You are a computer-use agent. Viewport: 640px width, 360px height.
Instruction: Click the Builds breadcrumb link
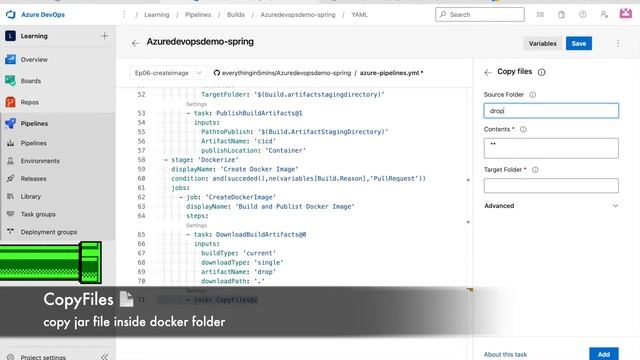pyautogui.click(x=236, y=15)
